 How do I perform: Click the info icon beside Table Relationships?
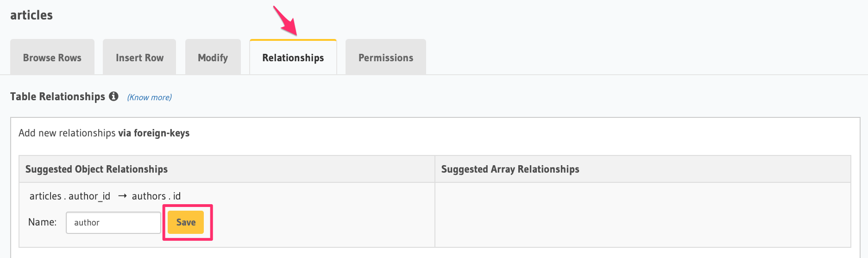point(113,96)
